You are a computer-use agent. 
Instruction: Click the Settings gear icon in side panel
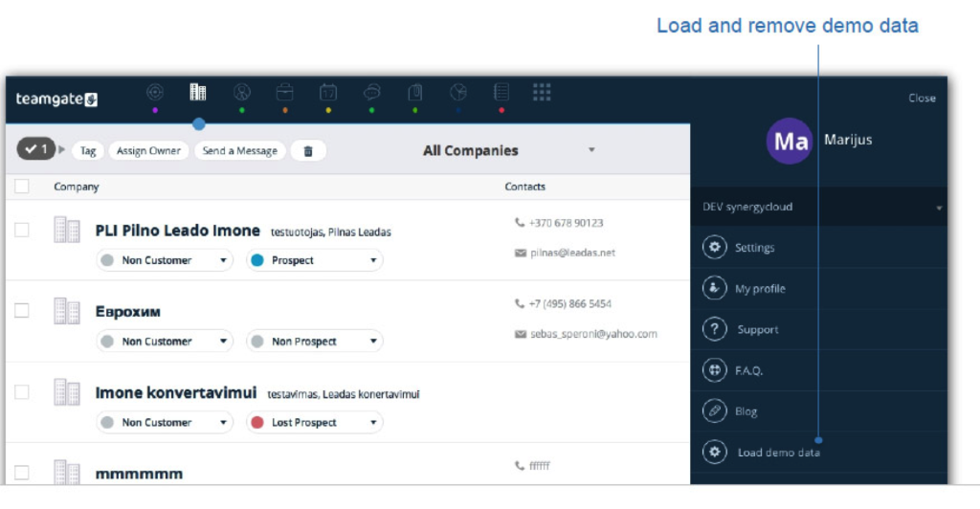[x=715, y=248]
